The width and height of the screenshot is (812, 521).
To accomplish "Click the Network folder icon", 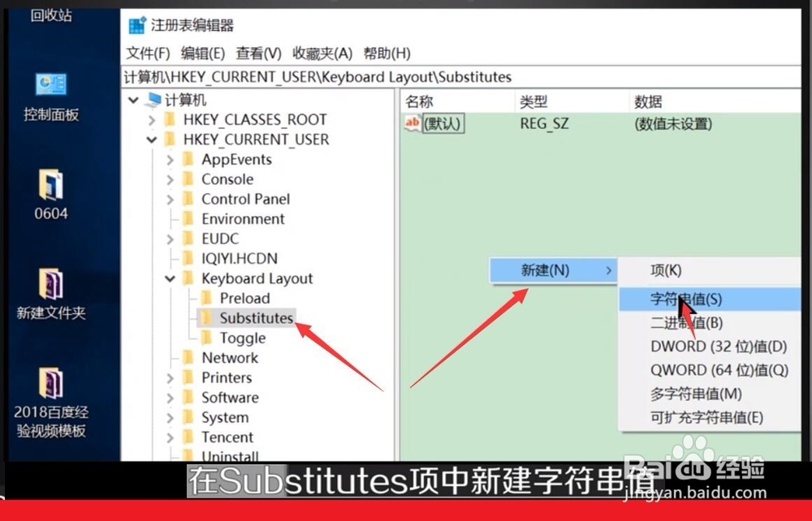I will click(188, 358).
